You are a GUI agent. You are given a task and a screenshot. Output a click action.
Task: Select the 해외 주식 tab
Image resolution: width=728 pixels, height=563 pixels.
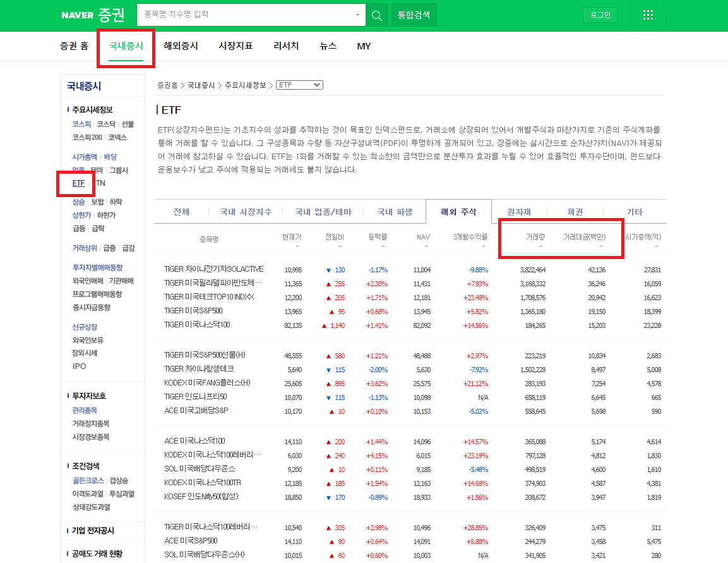click(x=458, y=212)
